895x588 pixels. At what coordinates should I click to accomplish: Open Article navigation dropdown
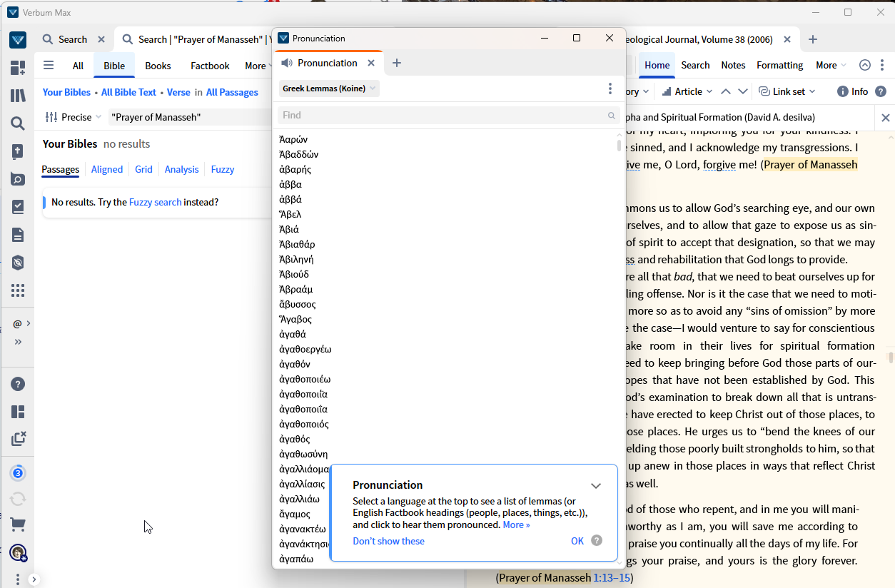click(687, 91)
